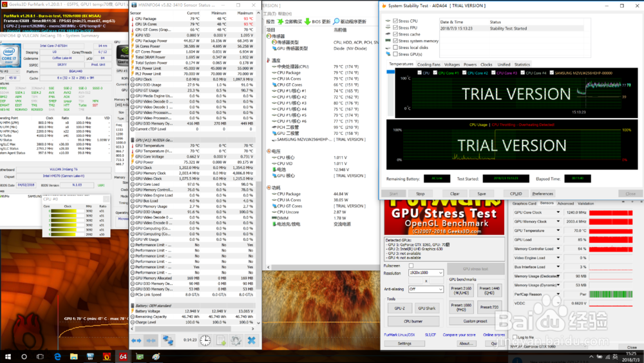Open GPU Temperature sensor dropdown arrow
Image resolution: width=644 pixels, height=363 pixels.
click(x=558, y=231)
